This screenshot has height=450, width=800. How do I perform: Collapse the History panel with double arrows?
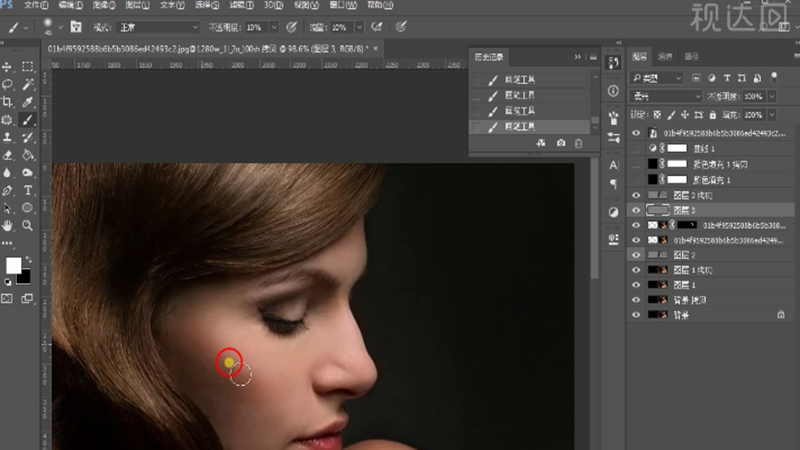578,57
